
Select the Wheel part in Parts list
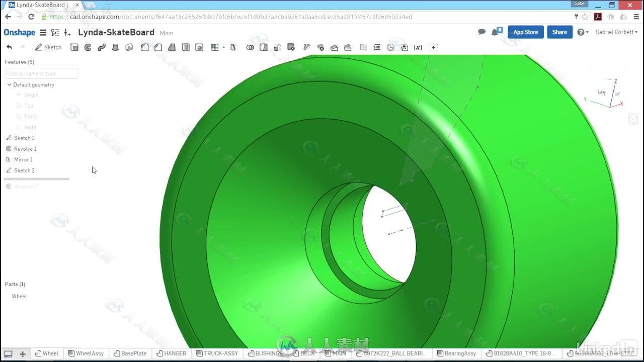pos(19,296)
